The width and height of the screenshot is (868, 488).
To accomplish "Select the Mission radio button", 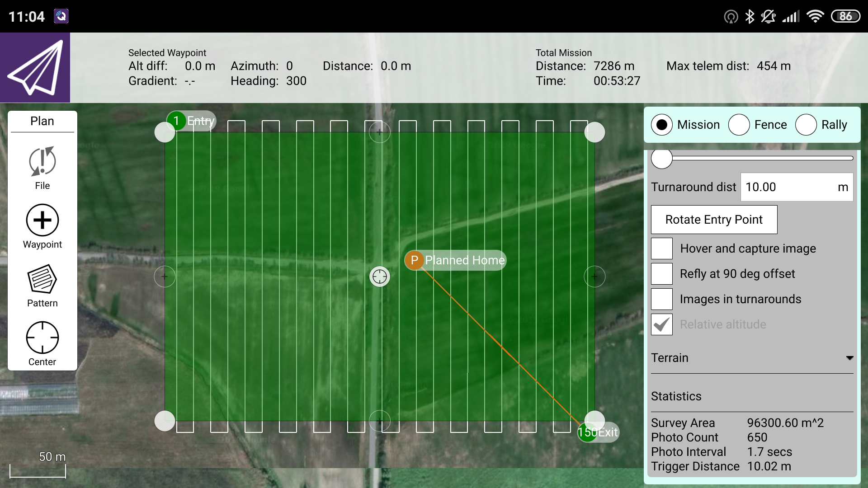I will tap(662, 125).
